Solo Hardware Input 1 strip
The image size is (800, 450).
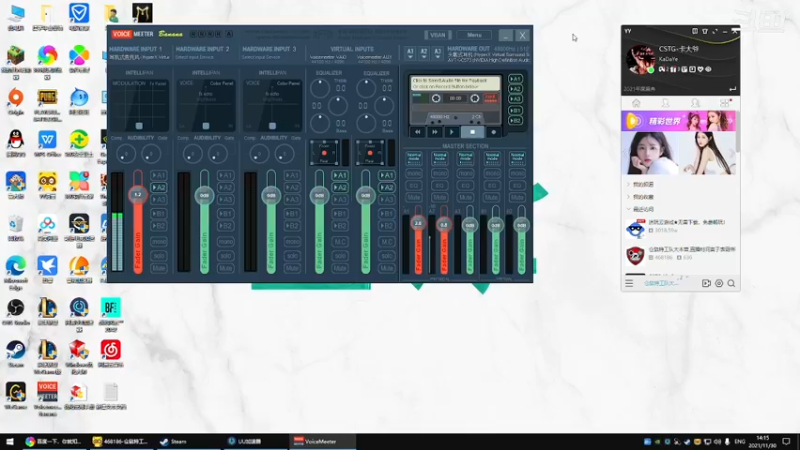point(159,255)
